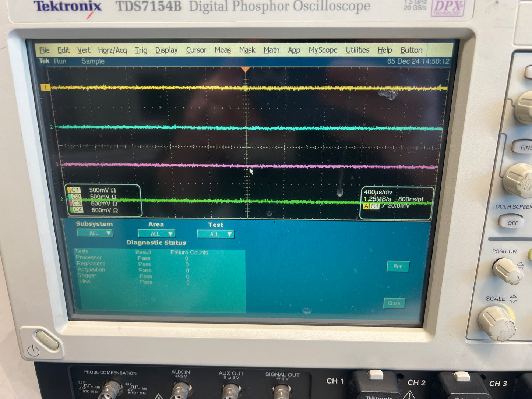The image size is (532, 399).
Task: Click the Pass result for Processor
Action: (x=144, y=258)
